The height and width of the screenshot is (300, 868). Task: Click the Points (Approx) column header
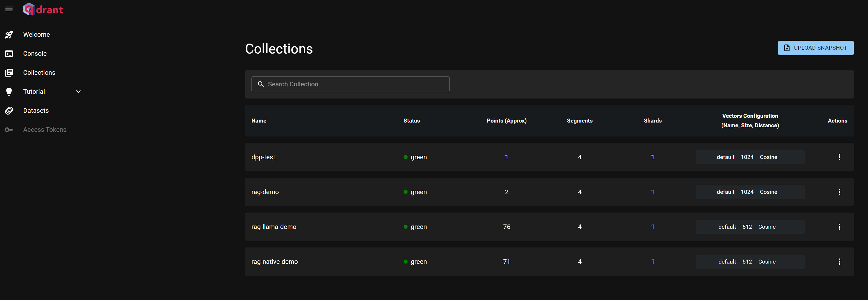[506, 120]
